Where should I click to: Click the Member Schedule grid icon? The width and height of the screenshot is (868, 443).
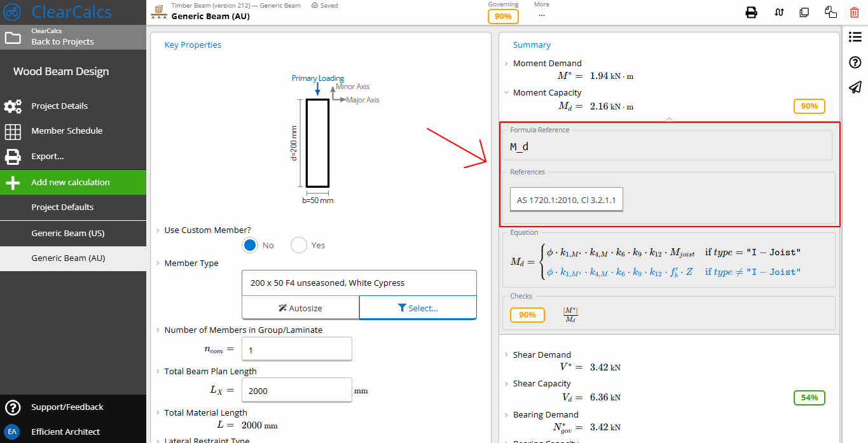tap(13, 131)
